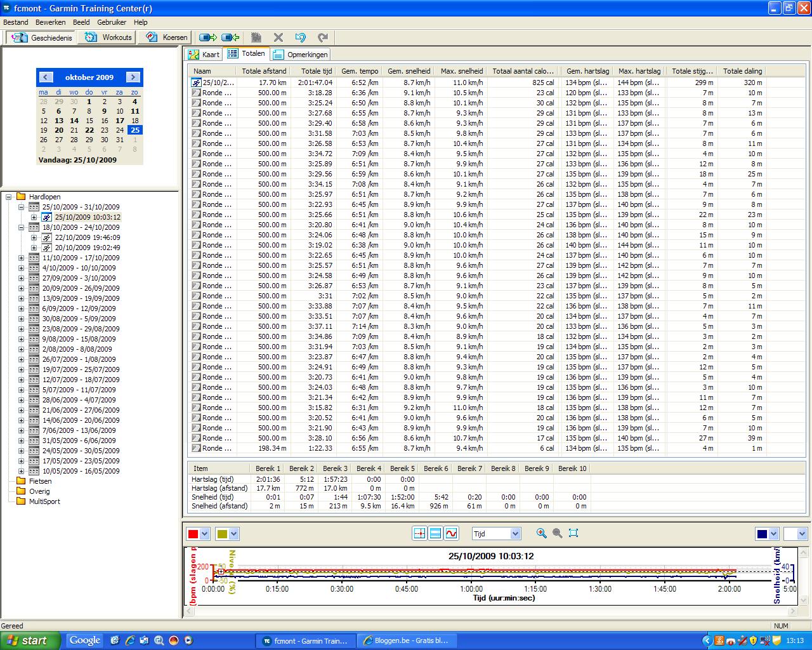Switch to the Kaart tab

pos(204,55)
